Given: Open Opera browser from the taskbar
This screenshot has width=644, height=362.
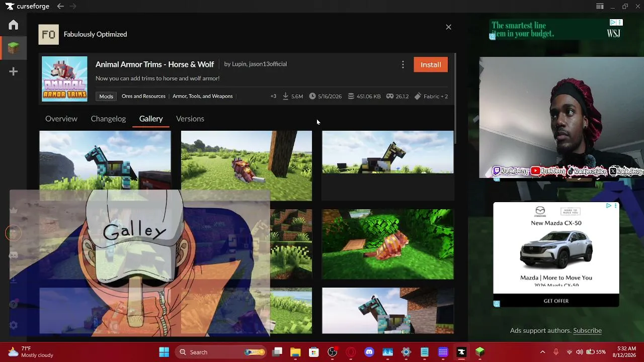Looking at the screenshot, I should pyautogui.click(x=351, y=352).
